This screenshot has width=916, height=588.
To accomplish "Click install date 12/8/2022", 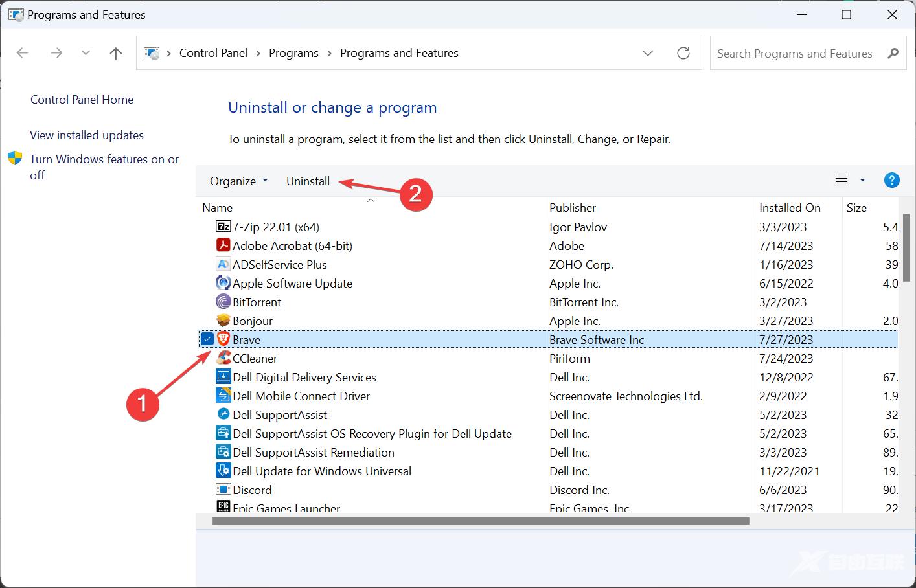I will pyautogui.click(x=786, y=377).
